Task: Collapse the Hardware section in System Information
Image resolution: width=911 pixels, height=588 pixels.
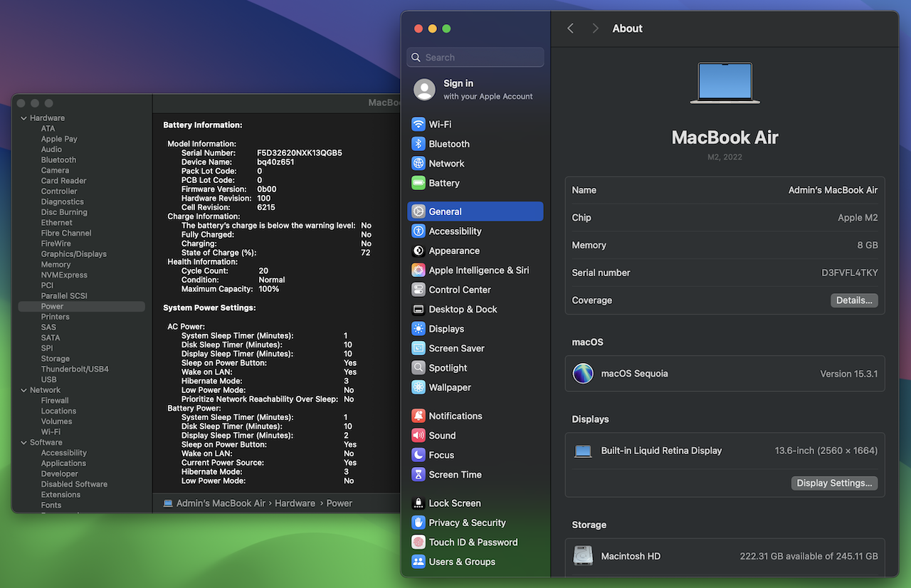Action: pyautogui.click(x=23, y=118)
